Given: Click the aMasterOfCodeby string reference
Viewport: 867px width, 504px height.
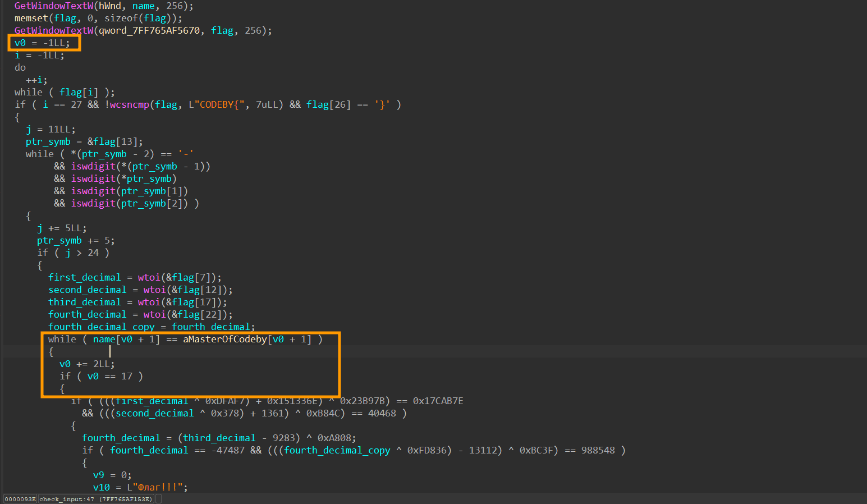Looking at the screenshot, I should pos(224,339).
